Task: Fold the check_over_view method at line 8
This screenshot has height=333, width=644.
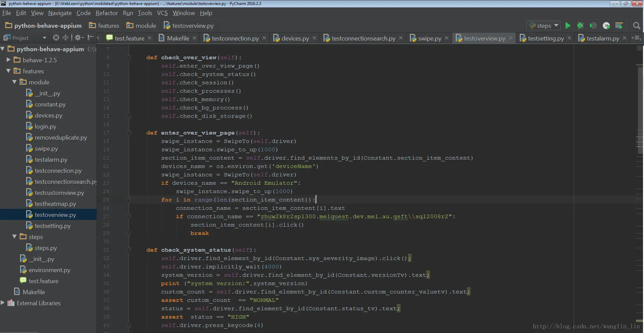Action: coord(129,58)
